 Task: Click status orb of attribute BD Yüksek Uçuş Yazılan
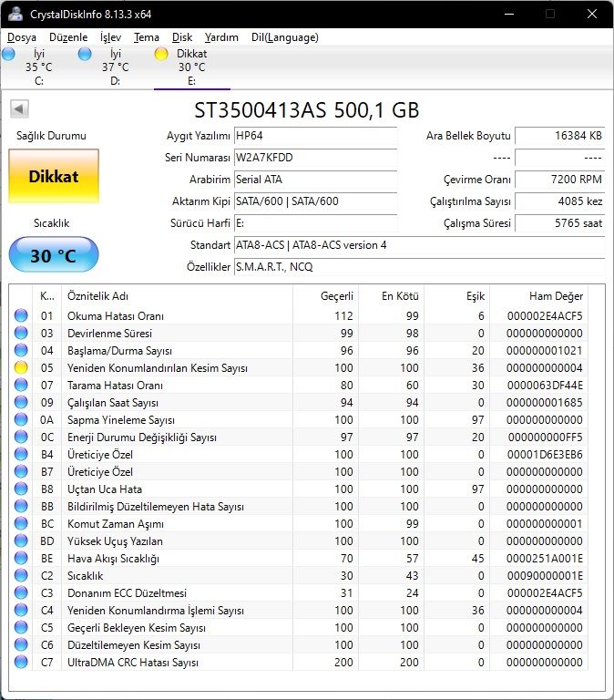(21, 541)
